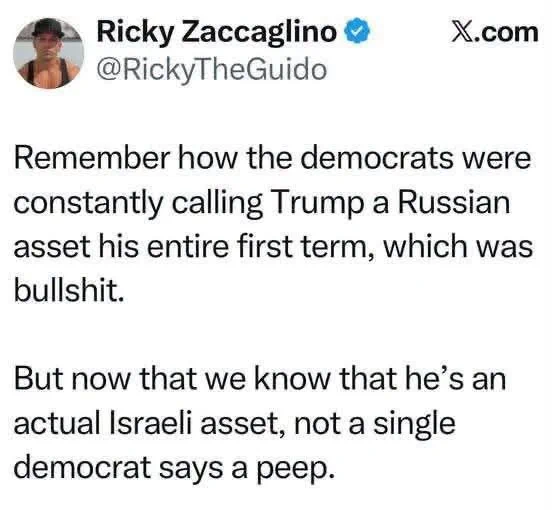Click the blue verified checkmark badge

tap(357, 33)
